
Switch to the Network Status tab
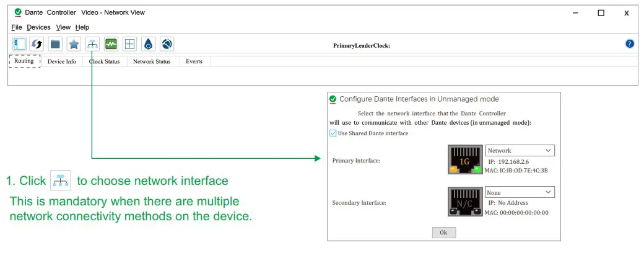[152, 61]
